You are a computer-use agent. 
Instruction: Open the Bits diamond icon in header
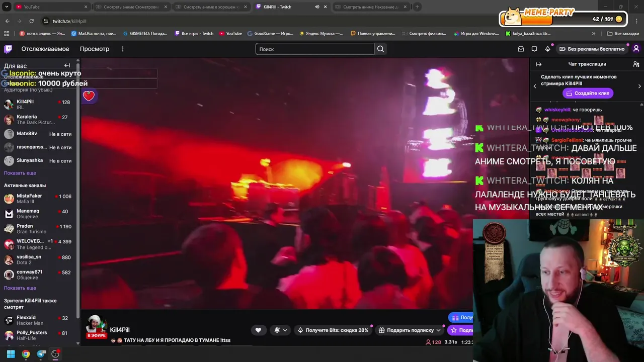click(x=547, y=49)
